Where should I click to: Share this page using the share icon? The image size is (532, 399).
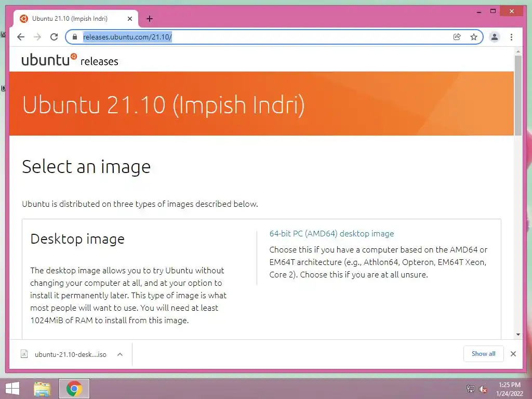tap(457, 37)
